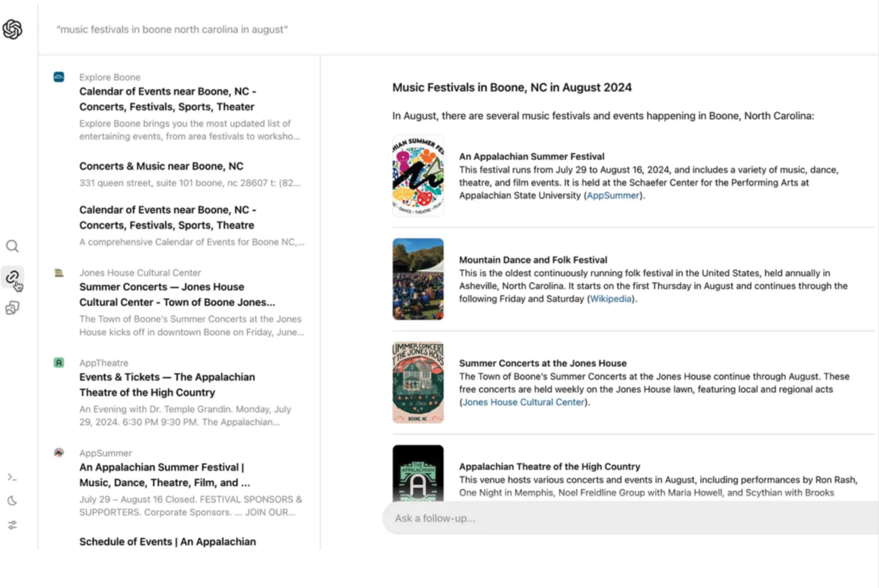This screenshot has height=588, width=879.
Task: Click the heading Music Festivals in Boone, NC in August 2024
Action: [x=512, y=88]
